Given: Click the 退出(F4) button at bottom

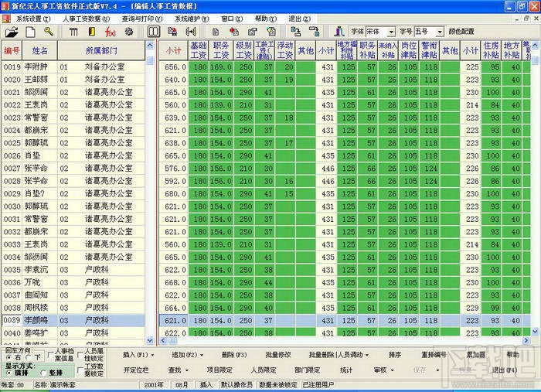Looking at the screenshot, I should (x=505, y=370).
